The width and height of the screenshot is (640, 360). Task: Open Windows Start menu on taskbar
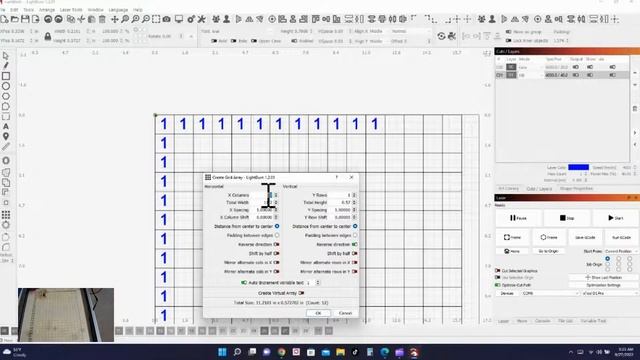point(222,352)
